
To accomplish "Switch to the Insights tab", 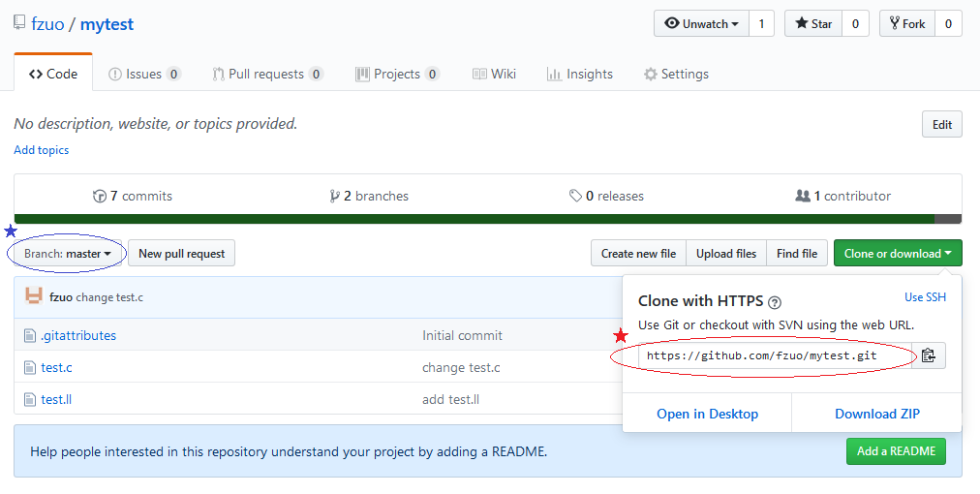I will (x=579, y=74).
